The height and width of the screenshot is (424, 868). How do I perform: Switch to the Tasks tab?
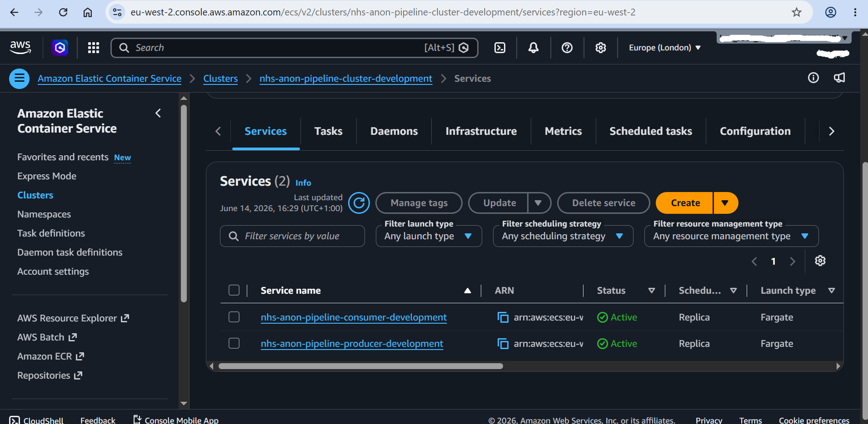329,132
